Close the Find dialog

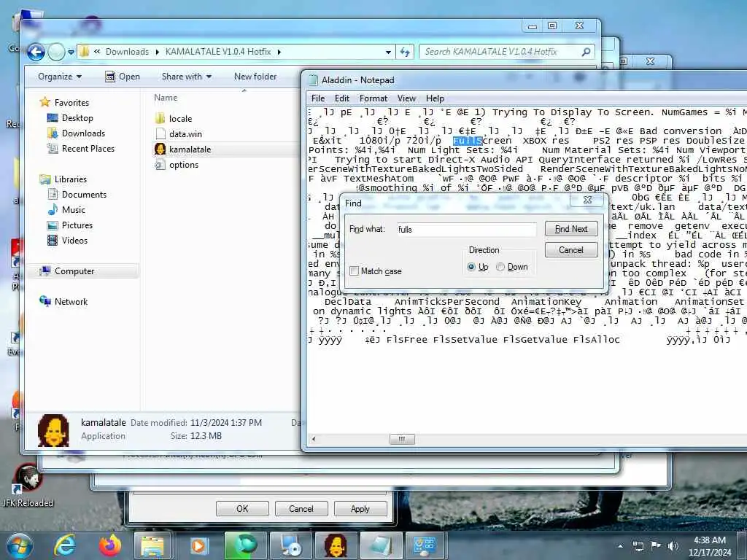pyautogui.click(x=588, y=200)
